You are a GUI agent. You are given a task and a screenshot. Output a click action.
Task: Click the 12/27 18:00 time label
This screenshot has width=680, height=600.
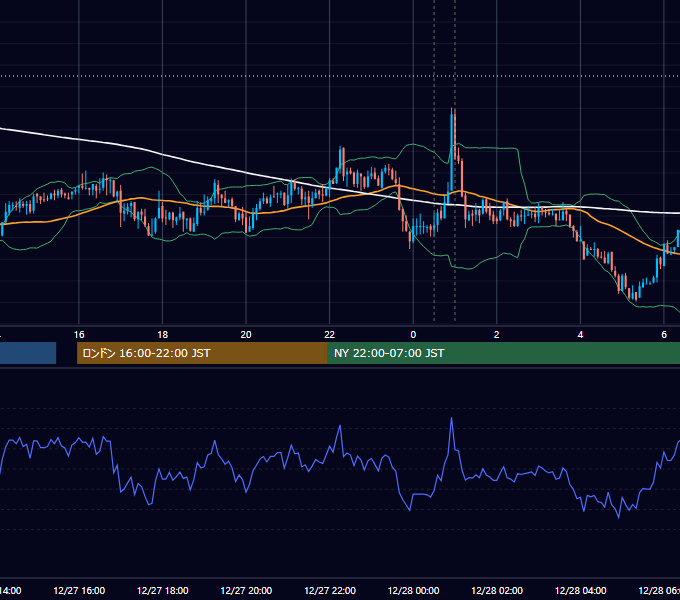click(163, 590)
